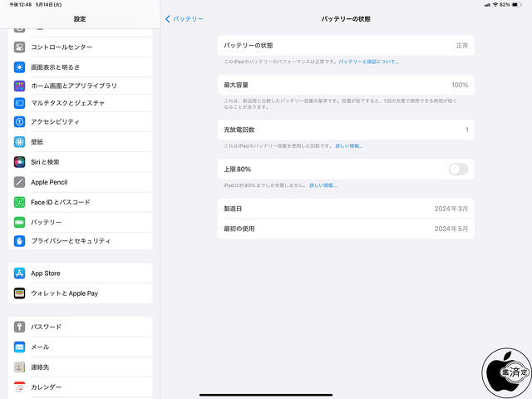
Task: Tap the App Store icon
Action: tap(19, 273)
